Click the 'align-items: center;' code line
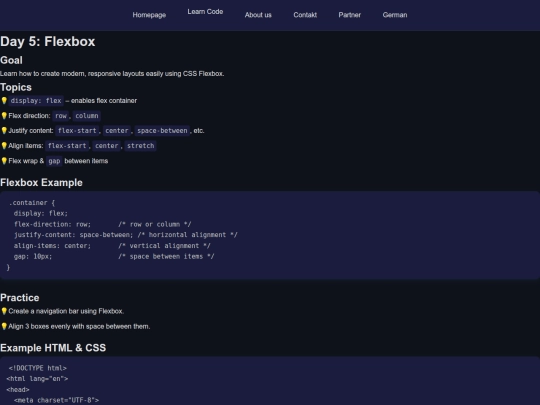The height and width of the screenshot is (405, 540). tap(52, 246)
